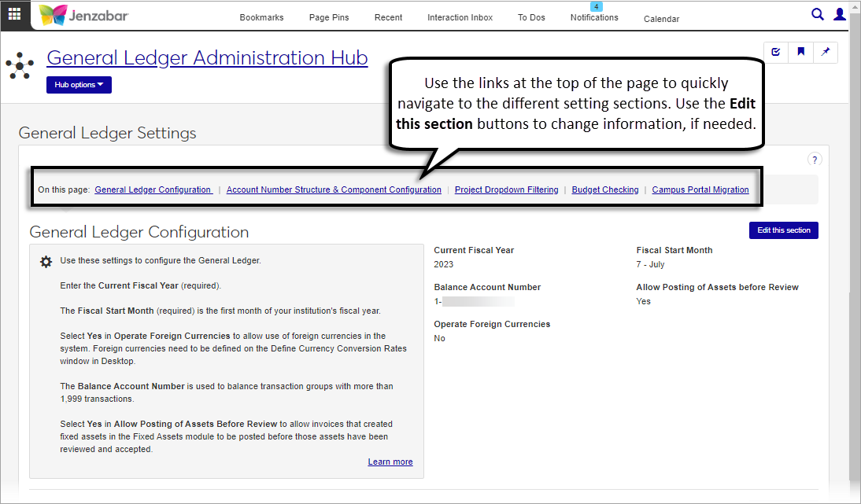Jump to Project Dropdown Filtering section
Image resolution: width=861 pixels, height=504 pixels.
click(506, 189)
